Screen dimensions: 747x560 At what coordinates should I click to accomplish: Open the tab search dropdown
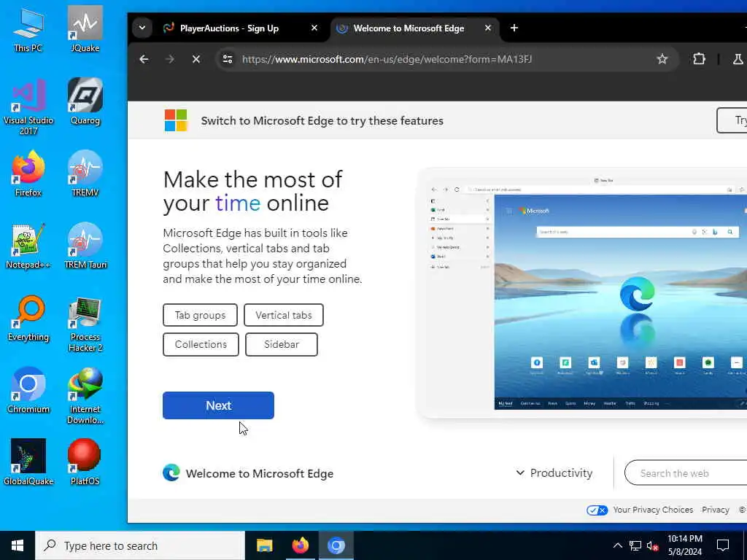coord(142,28)
